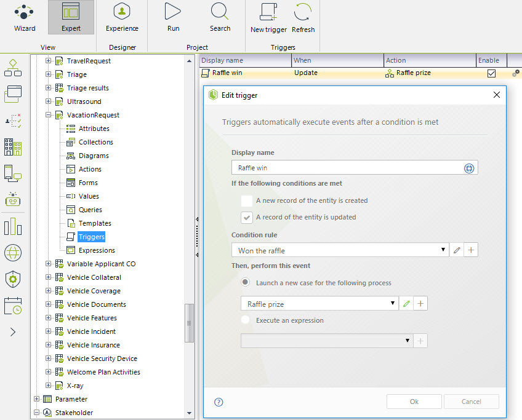522x420 pixels.
Task: Check 'A new record of the entity is created'
Action: [x=247, y=201]
